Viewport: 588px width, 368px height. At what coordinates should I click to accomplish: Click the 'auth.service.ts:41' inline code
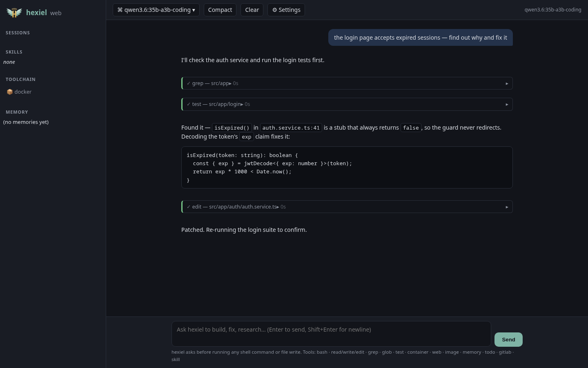click(291, 128)
